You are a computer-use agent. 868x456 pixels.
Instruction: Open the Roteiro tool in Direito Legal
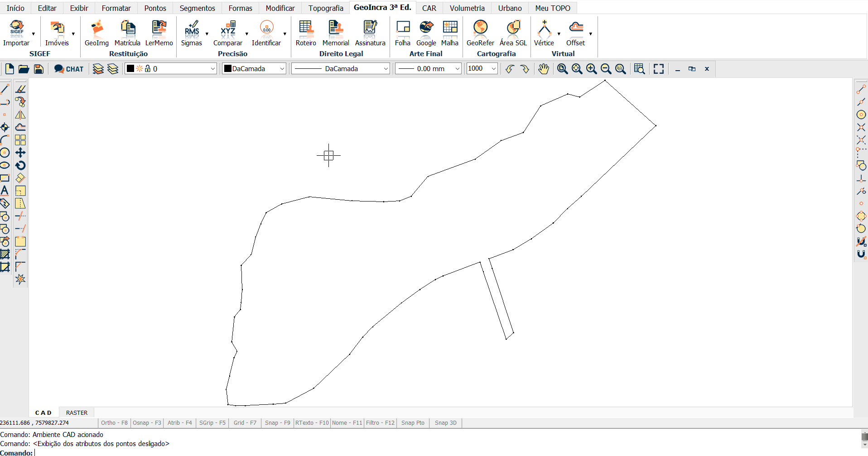(306, 33)
